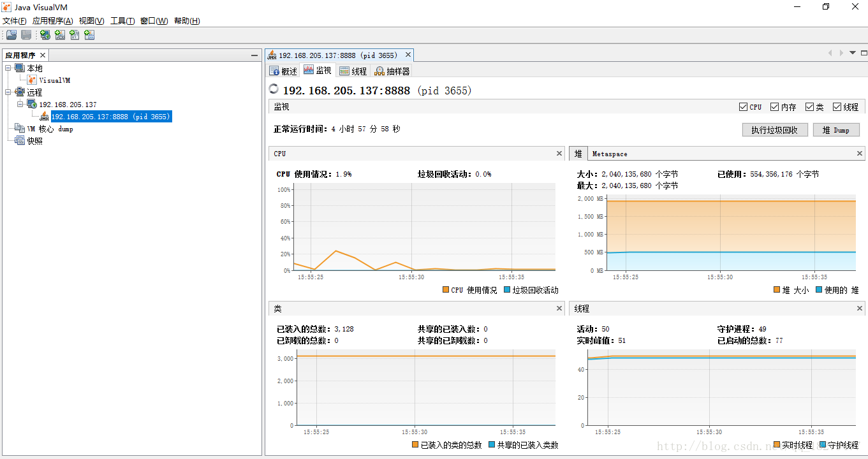Maximize the document window with the square icon
868x459 pixels.
tap(864, 53)
